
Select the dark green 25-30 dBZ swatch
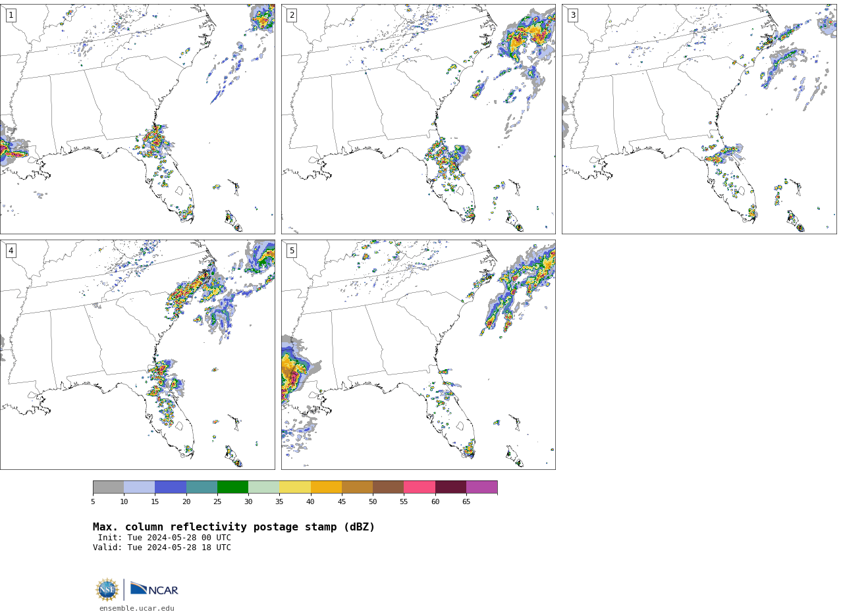[x=232, y=487]
